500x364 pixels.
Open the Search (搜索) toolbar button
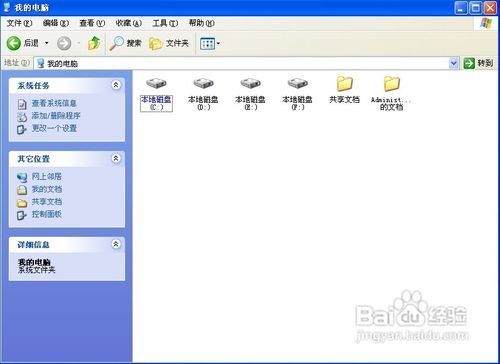(125, 43)
